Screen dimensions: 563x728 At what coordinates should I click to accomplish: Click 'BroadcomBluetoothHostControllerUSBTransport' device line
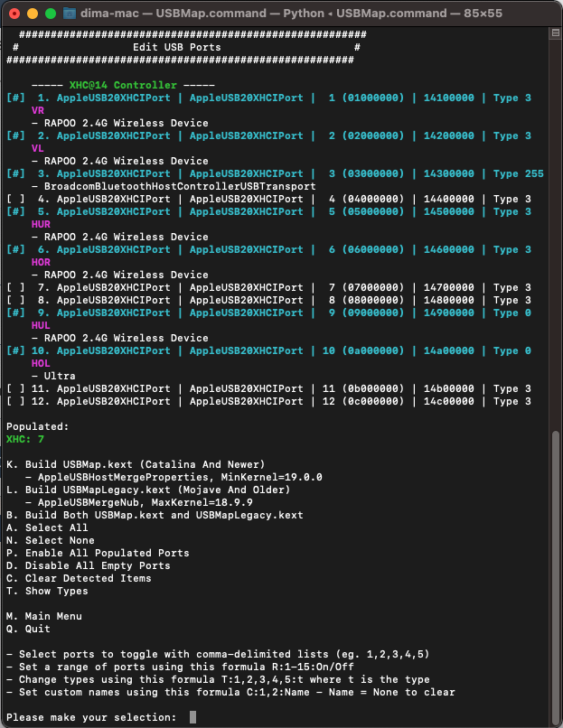(174, 187)
